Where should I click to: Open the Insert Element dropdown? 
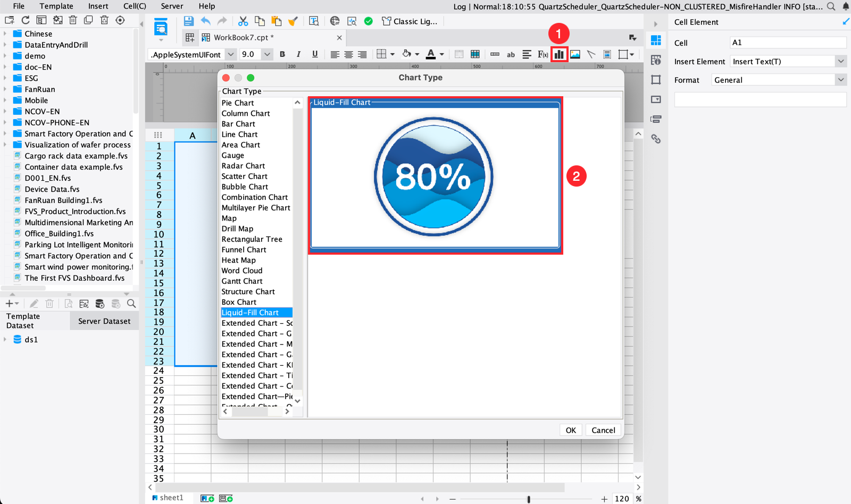[x=840, y=62]
